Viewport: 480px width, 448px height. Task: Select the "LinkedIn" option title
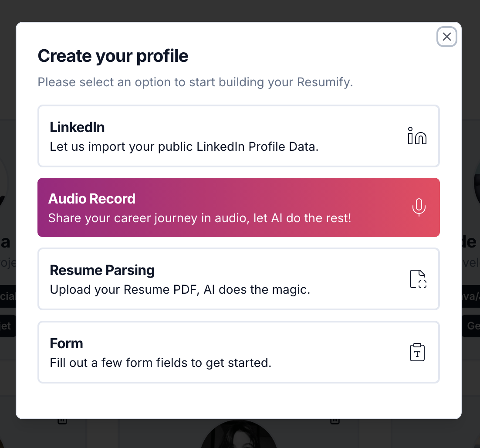pos(77,127)
